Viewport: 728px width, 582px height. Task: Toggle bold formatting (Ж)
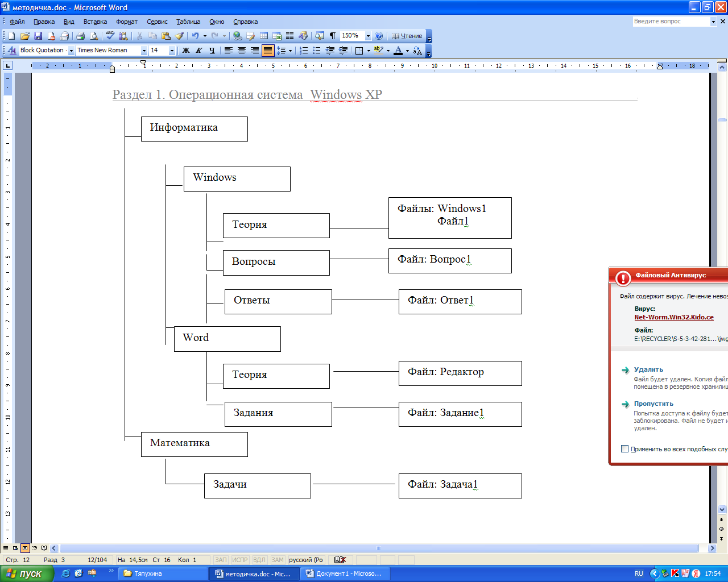click(185, 51)
